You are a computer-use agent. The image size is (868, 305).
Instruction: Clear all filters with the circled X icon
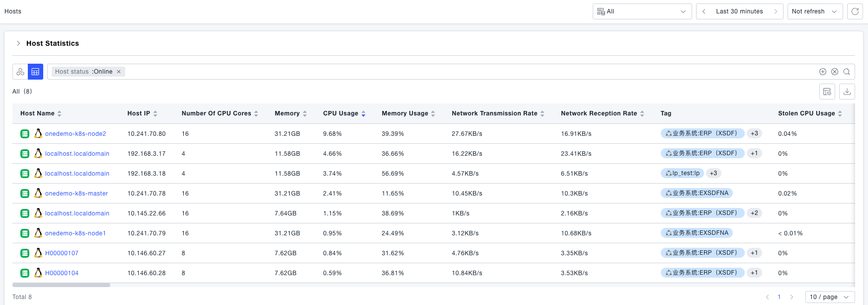[x=835, y=72]
